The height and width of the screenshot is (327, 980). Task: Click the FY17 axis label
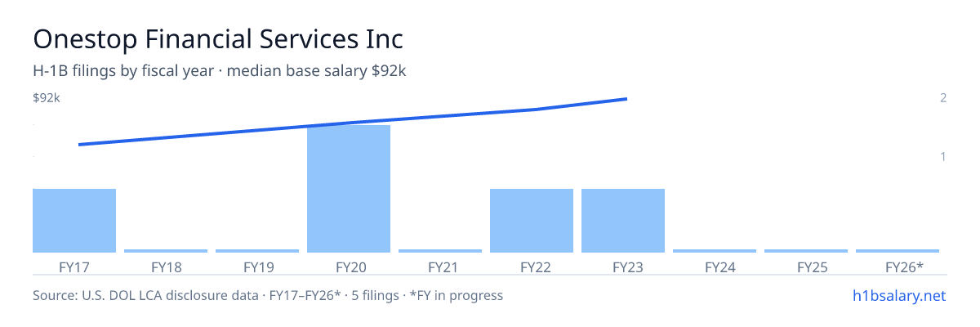tap(74, 267)
